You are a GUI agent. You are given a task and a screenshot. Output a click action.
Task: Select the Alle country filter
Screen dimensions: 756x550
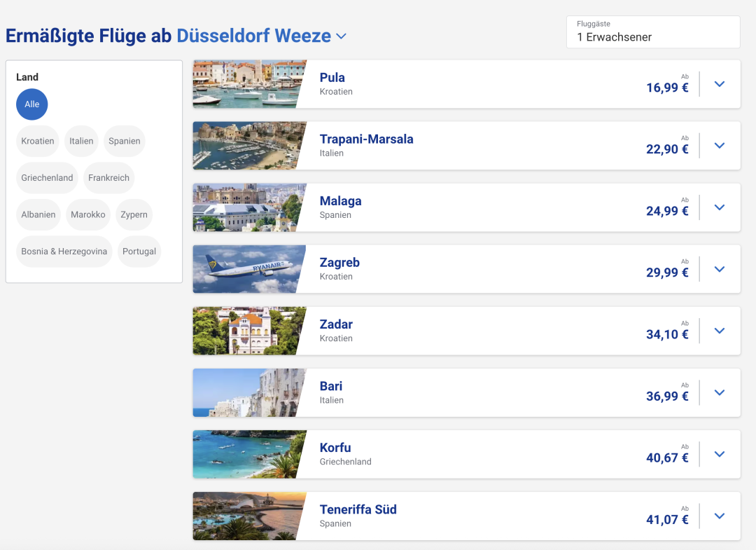click(x=31, y=104)
